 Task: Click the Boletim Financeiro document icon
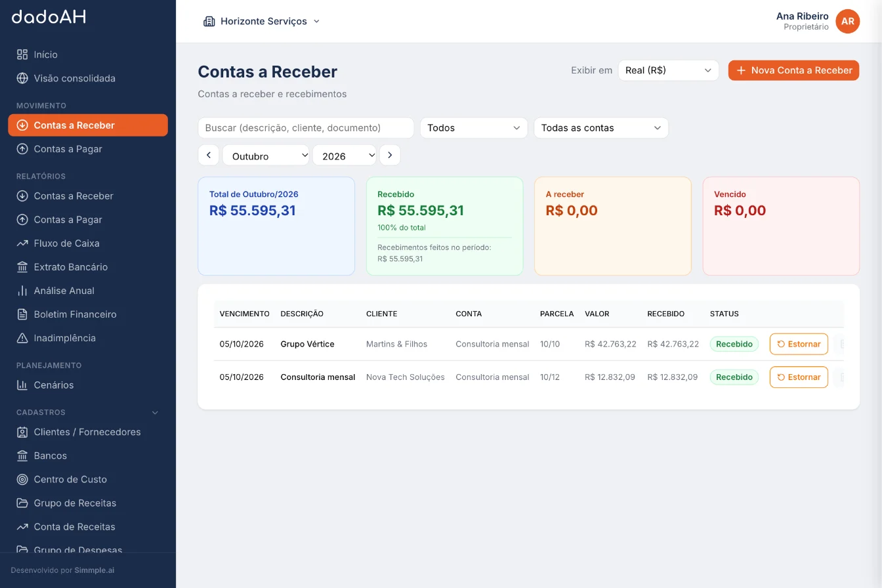22,314
